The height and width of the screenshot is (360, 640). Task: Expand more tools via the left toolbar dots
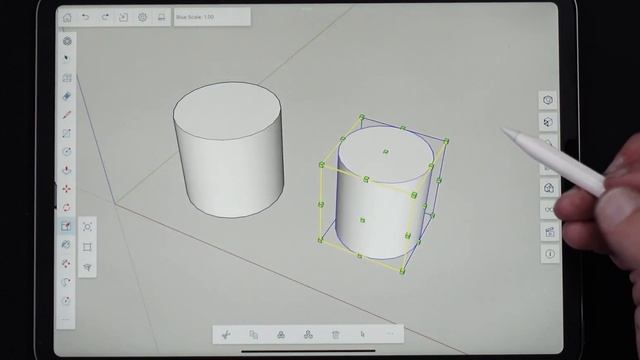(x=67, y=319)
